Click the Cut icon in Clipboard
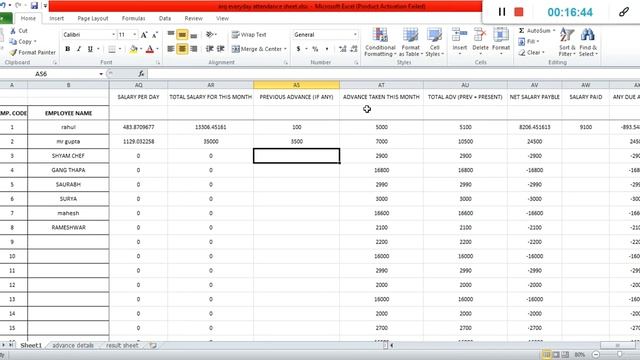640x360 pixels. click(13, 31)
